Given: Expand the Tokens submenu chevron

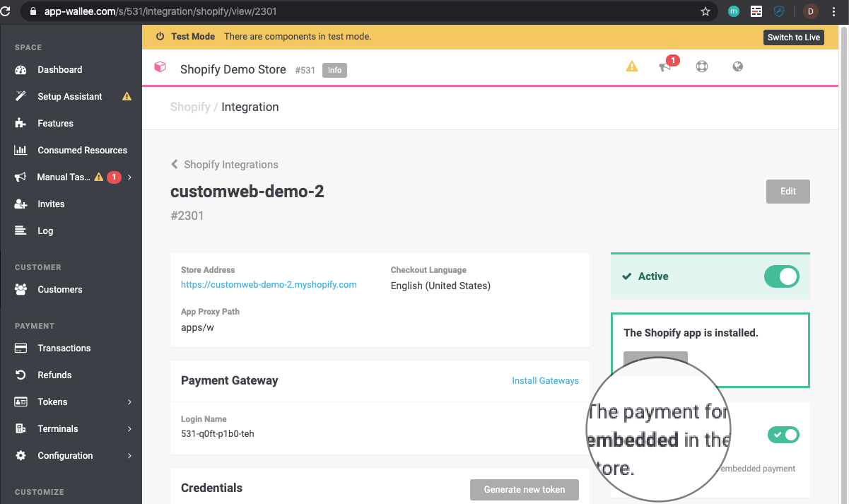Looking at the screenshot, I should (130, 402).
